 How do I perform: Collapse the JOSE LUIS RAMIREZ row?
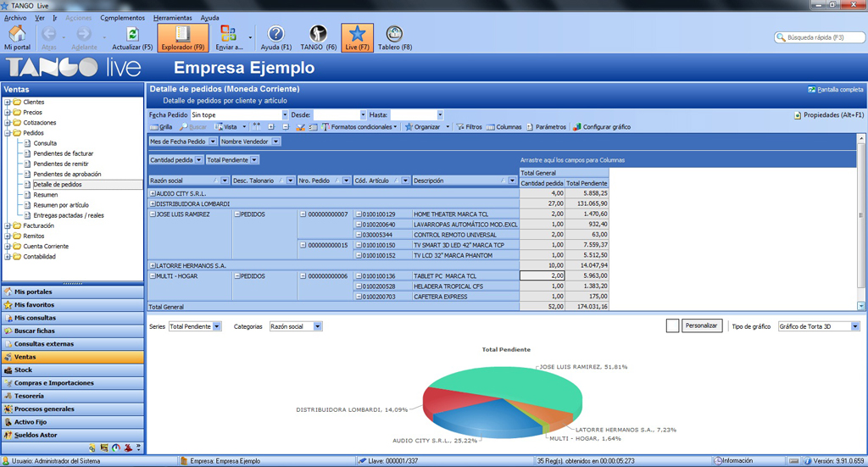[x=153, y=214]
